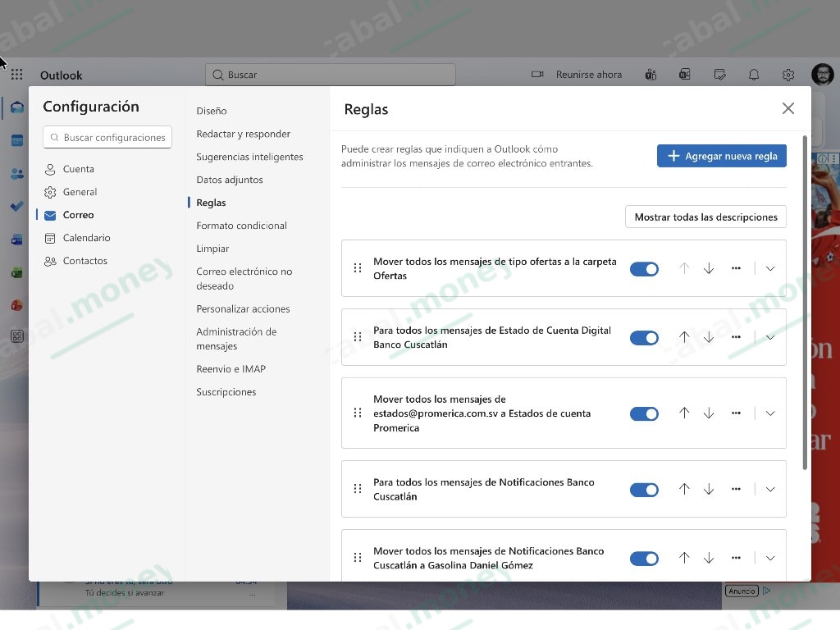Open the Mail app in the sidebar

point(16,105)
